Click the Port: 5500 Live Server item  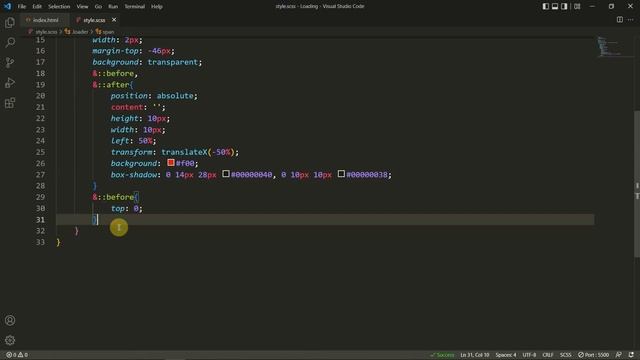coord(593,355)
